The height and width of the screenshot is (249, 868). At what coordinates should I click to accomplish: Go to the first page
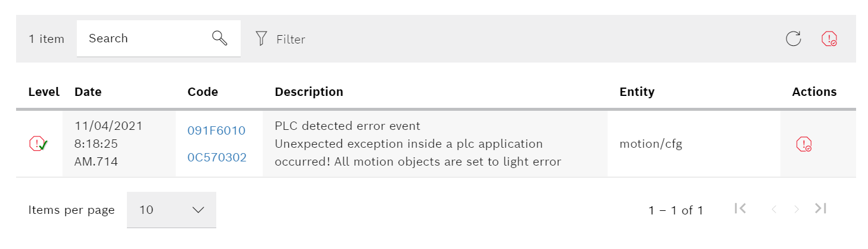tap(741, 208)
